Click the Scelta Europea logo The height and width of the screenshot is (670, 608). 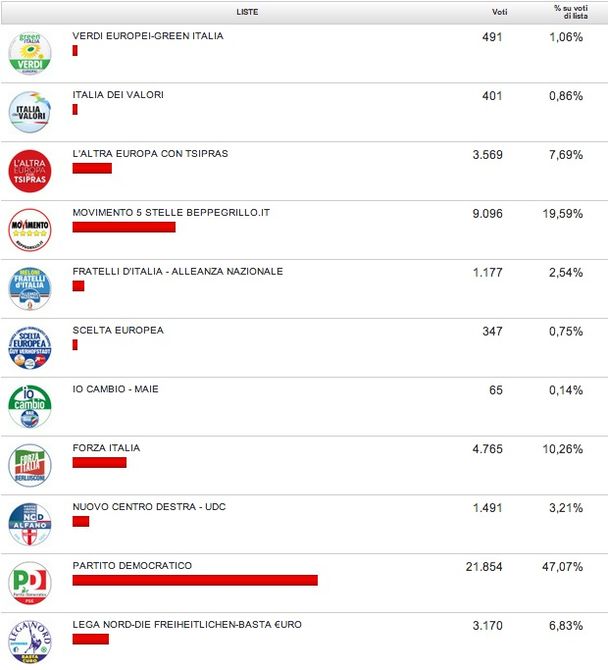29,348
